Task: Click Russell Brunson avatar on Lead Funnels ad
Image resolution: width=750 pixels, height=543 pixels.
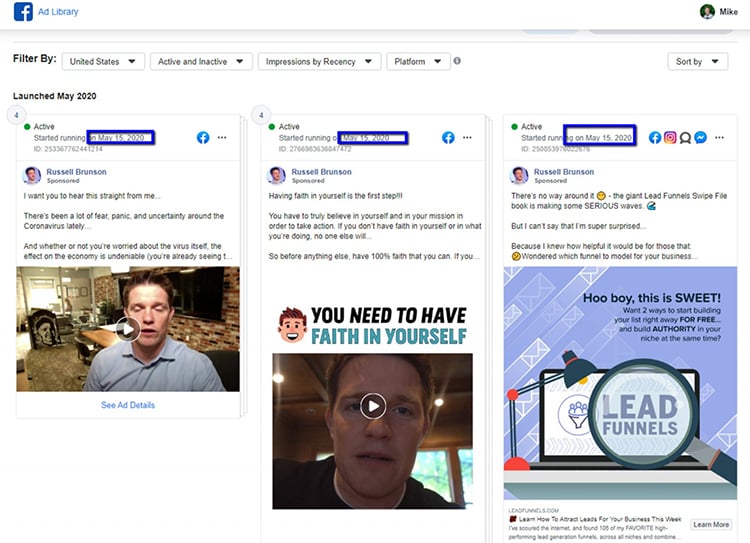Action: pyautogui.click(x=519, y=176)
